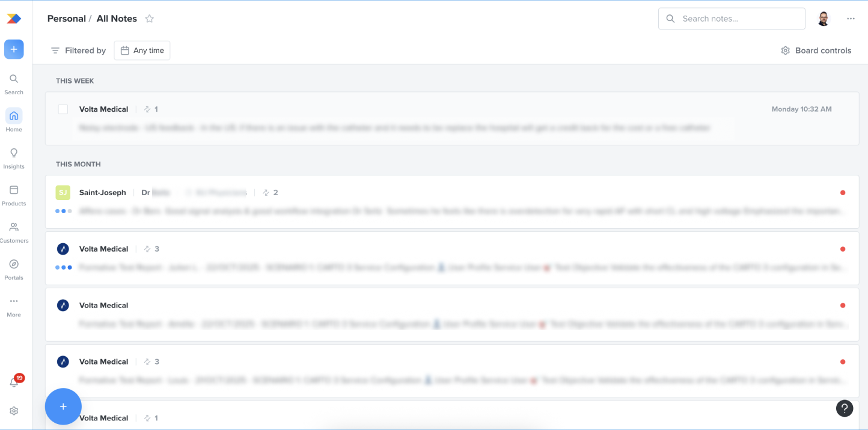Click the red dot on Saint-Joseph note
This screenshot has width=868, height=430.
843,193
